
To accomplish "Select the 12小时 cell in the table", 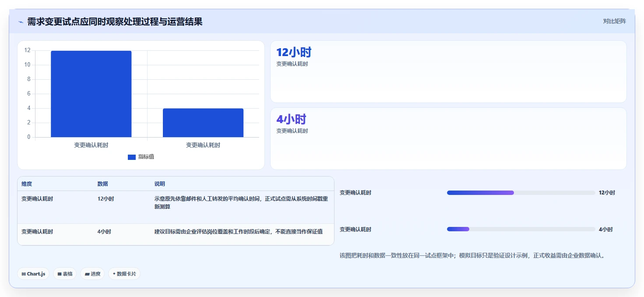I will tap(106, 199).
